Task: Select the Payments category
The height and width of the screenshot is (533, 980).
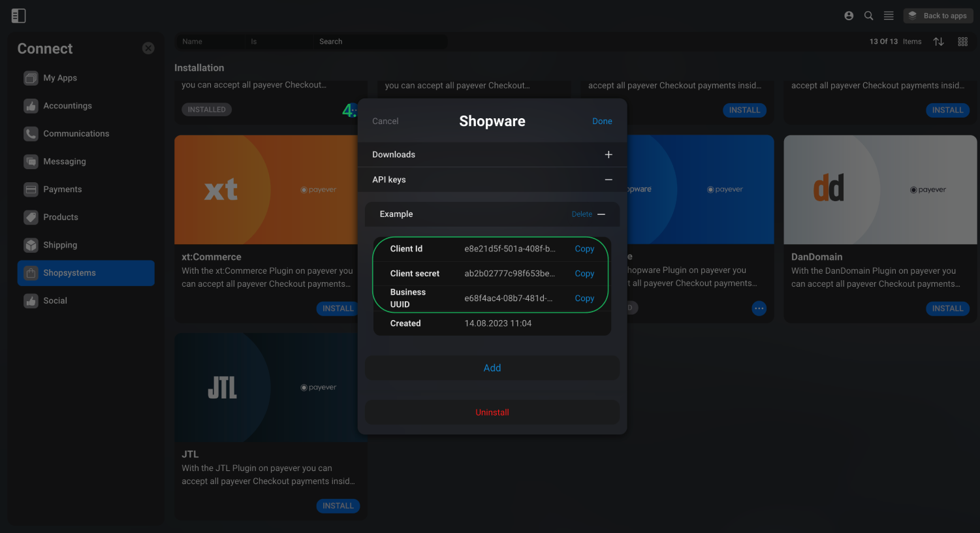Action: [86, 189]
